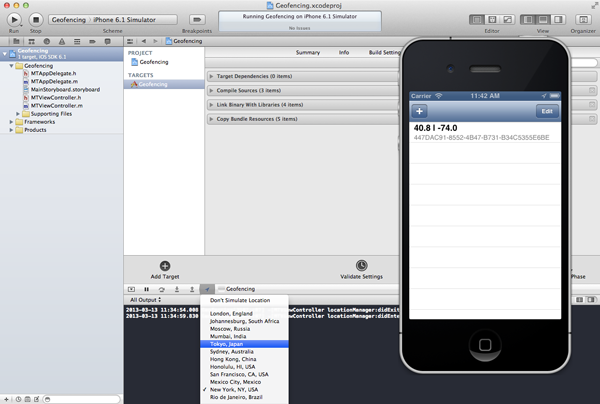Image resolution: width=600 pixels, height=404 pixels.
Task: Show the Debug navigator
Action: coord(77,41)
